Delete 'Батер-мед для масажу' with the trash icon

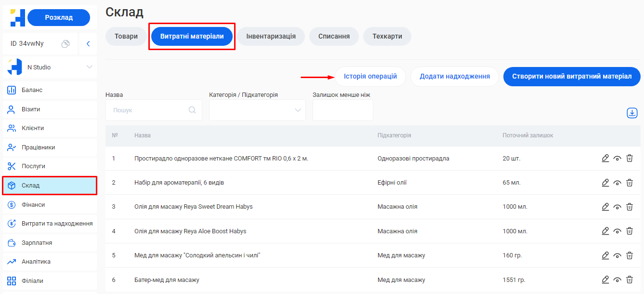tap(630, 280)
